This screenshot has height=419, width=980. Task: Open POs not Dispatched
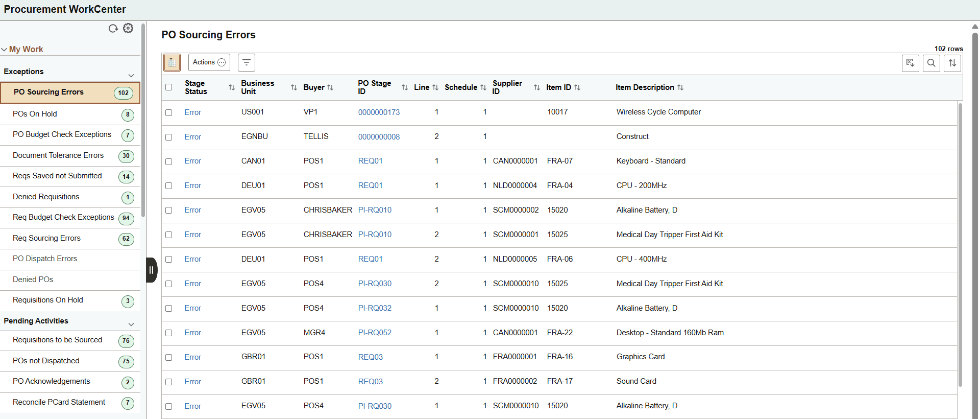[x=70, y=361]
